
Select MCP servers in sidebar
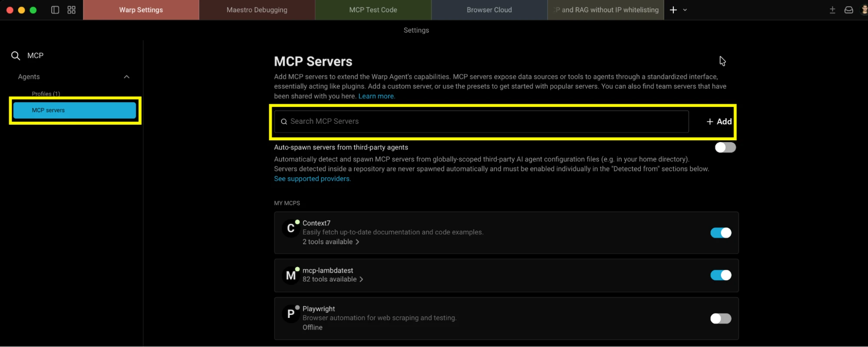(75, 110)
